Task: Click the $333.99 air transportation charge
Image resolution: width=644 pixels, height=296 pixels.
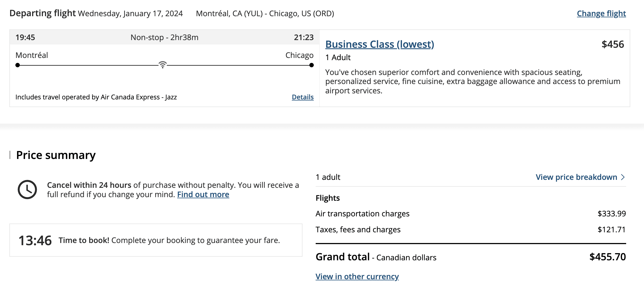Action: (x=612, y=214)
